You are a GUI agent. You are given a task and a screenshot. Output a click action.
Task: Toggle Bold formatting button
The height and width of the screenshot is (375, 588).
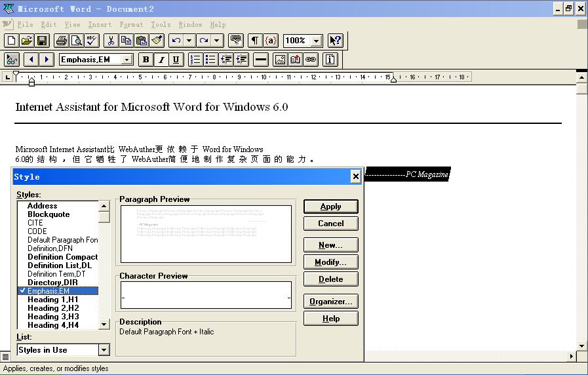(146, 60)
